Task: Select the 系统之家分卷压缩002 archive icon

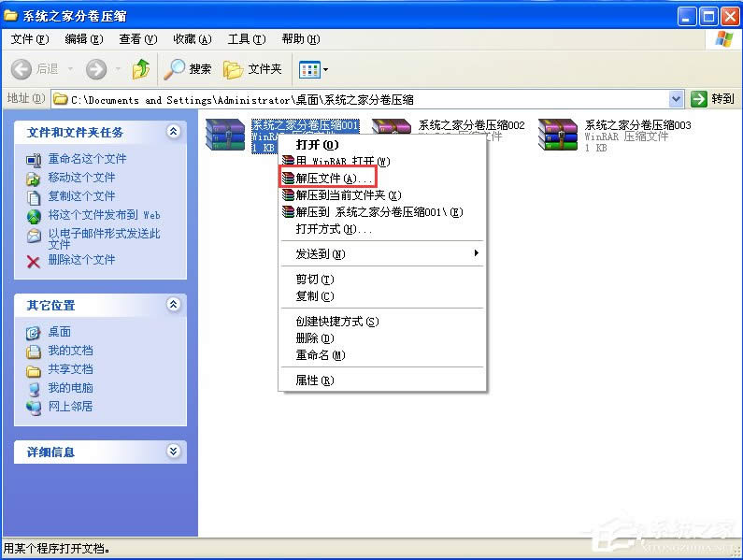Action: pos(391,126)
